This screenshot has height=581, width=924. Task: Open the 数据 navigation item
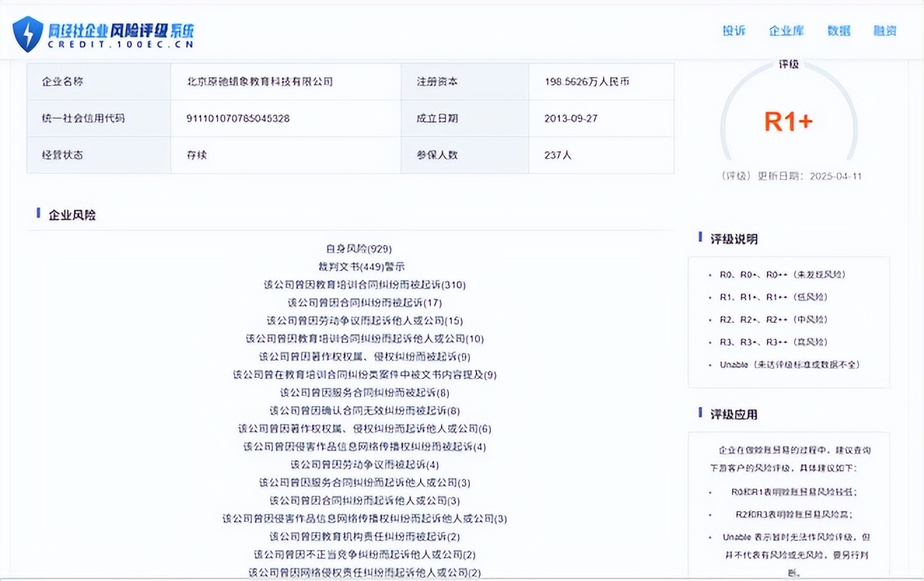point(839,31)
